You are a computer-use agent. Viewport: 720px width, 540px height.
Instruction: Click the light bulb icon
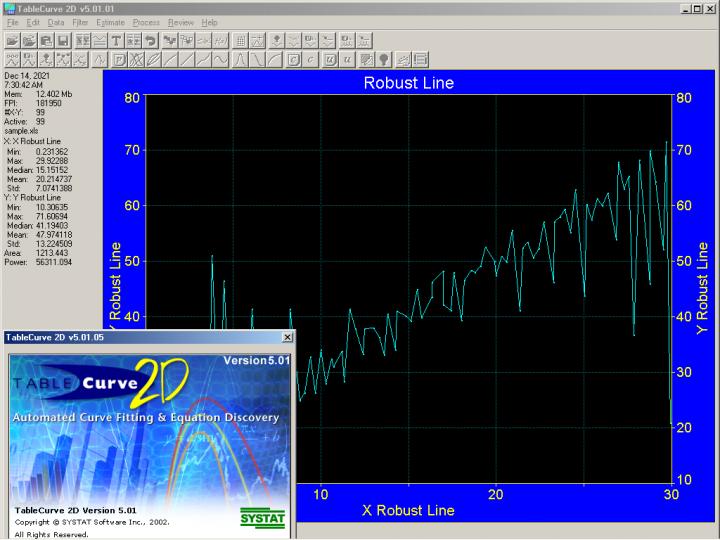tap(384, 60)
